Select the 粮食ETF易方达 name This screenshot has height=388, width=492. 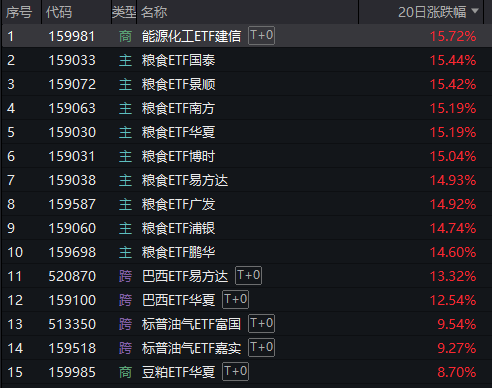pos(185,180)
